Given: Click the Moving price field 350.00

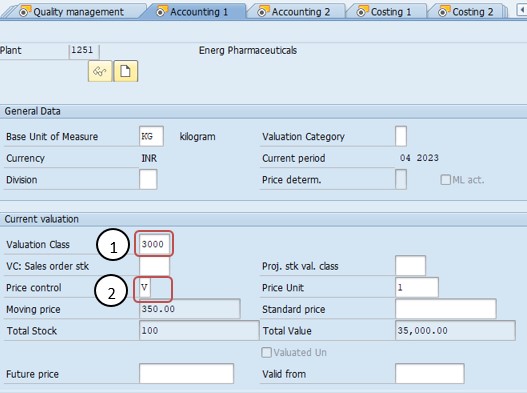Looking at the screenshot, I should pyautogui.click(x=190, y=309).
